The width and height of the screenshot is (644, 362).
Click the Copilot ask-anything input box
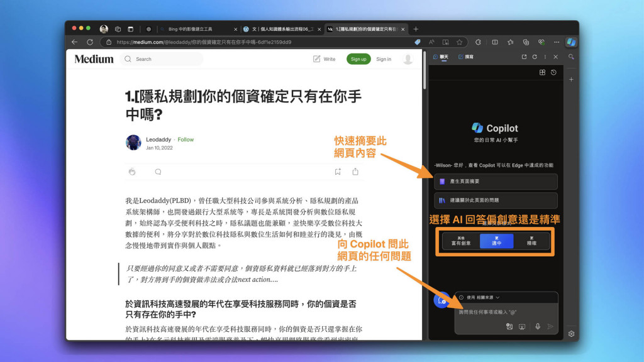point(506,312)
